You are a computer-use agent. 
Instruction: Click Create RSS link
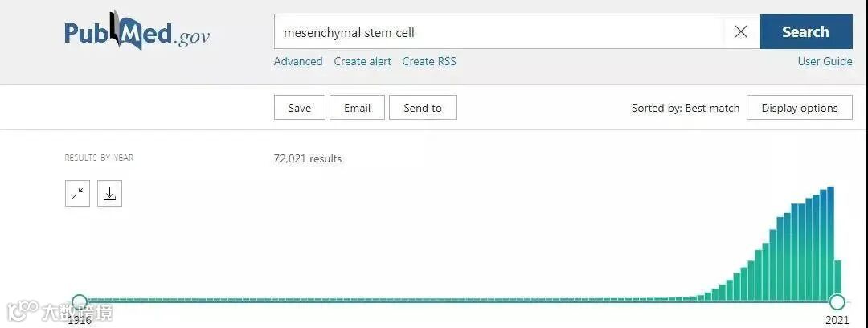[429, 61]
